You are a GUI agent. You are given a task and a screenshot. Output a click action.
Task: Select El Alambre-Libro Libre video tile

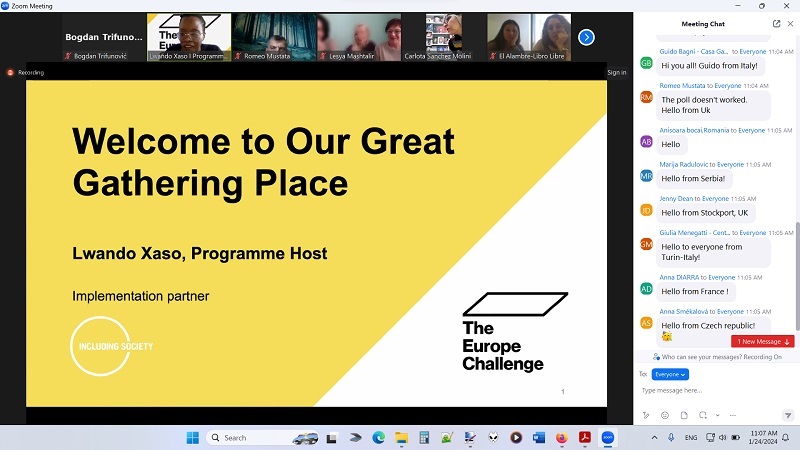tap(529, 37)
